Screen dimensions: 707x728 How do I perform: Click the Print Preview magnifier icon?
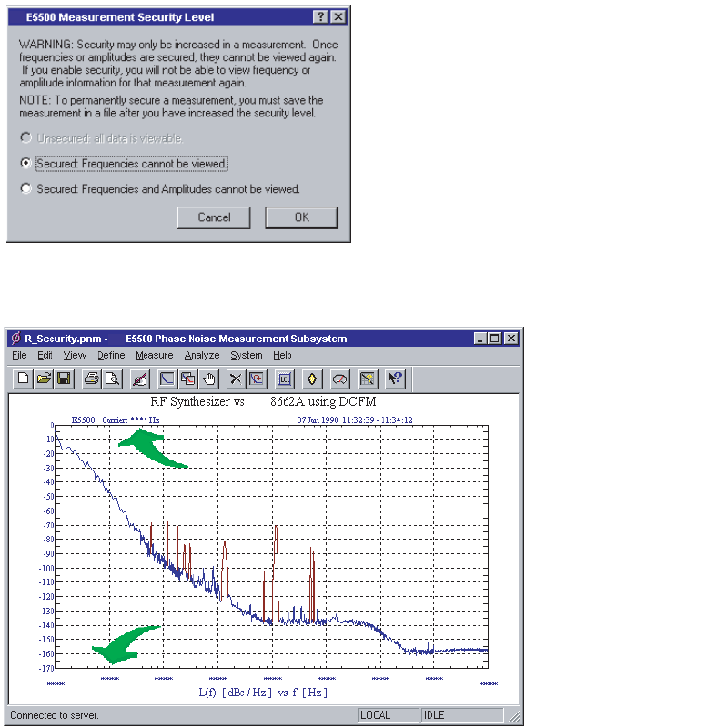[x=112, y=379]
